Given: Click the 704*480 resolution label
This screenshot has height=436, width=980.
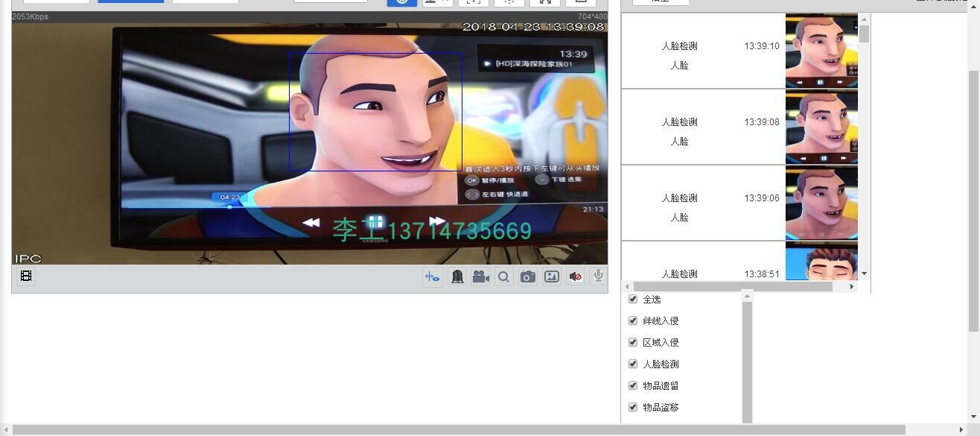Looking at the screenshot, I should point(592,16).
